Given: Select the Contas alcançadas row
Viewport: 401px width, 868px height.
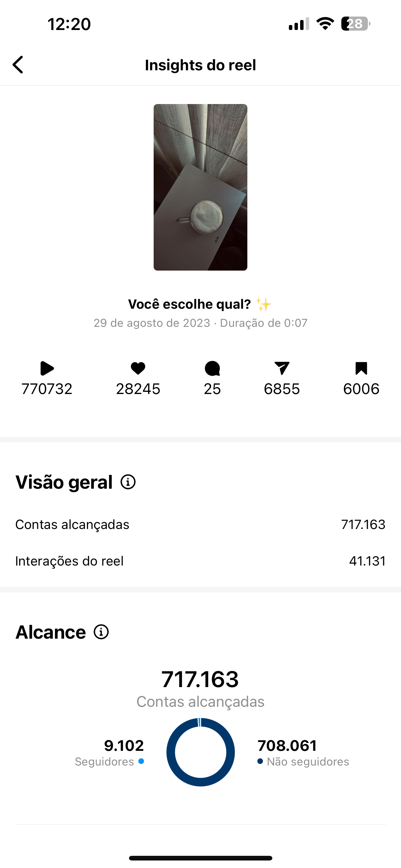Looking at the screenshot, I should 200,524.
